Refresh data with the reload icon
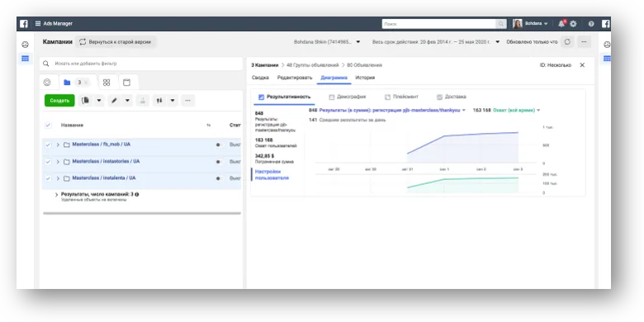Image resolution: width=644 pixels, height=322 pixels. click(x=567, y=42)
